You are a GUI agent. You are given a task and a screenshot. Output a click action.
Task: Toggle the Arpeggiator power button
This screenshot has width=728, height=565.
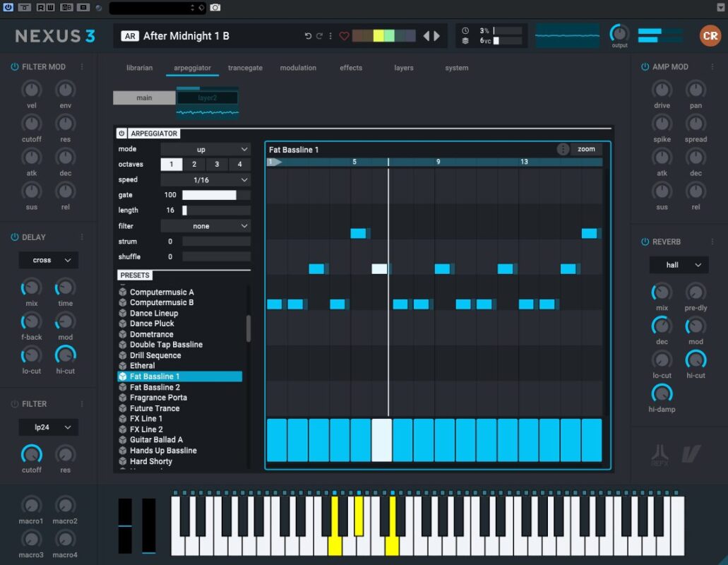121,133
